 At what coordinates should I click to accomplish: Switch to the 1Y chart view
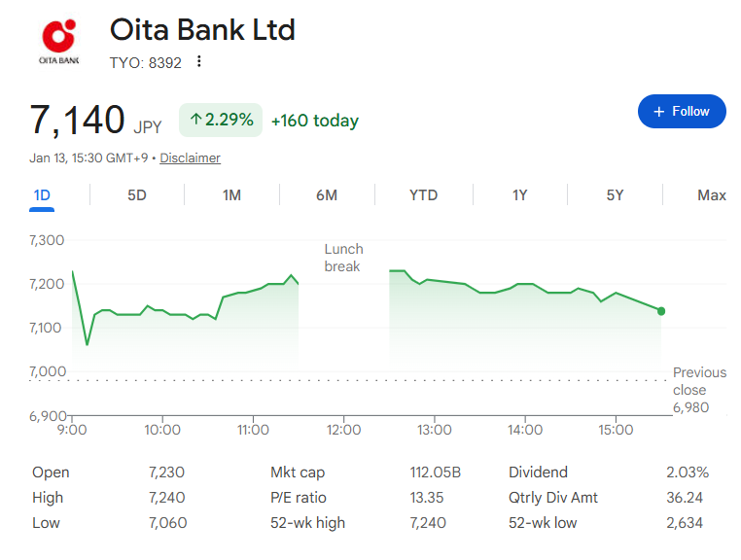[519, 195]
